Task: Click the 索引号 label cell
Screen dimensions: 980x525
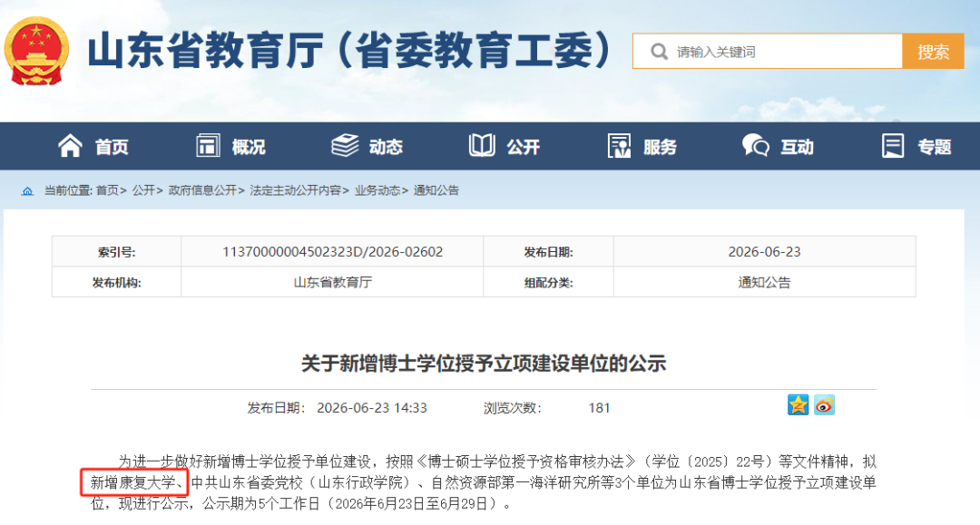Action: coord(117,251)
